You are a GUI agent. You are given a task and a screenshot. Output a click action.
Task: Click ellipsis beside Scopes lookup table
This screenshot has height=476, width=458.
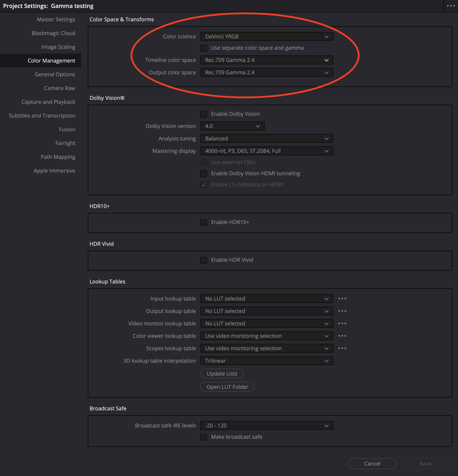click(x=342, y=348)
